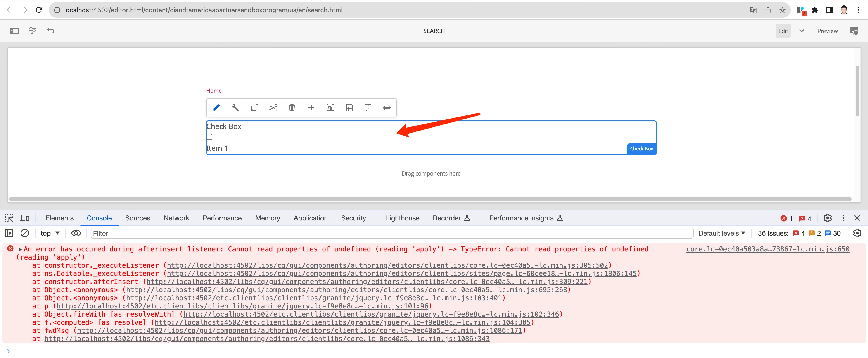Click the trash Delete component icon
This screenshot has width=868, height=358.
point(292,108)
